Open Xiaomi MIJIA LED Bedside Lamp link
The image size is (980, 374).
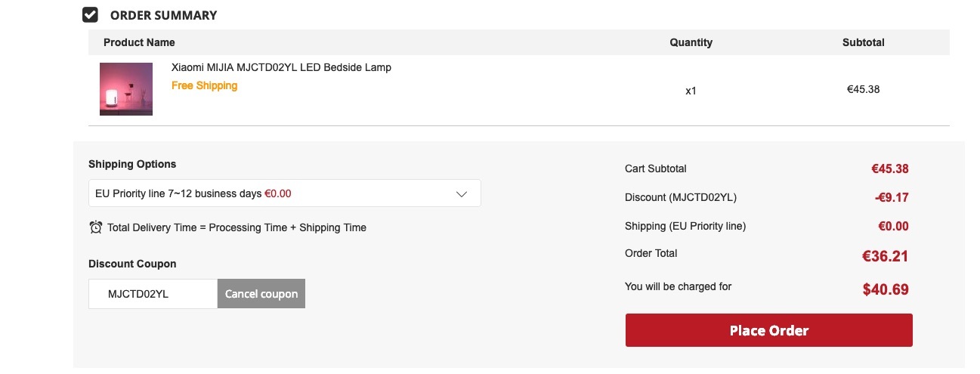click(281, 67)
